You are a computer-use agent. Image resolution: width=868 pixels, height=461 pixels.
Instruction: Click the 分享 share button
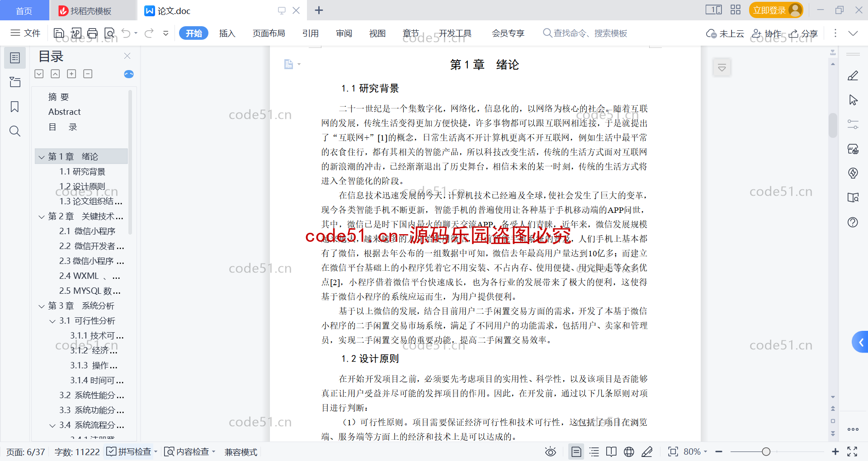pos(803,33)
